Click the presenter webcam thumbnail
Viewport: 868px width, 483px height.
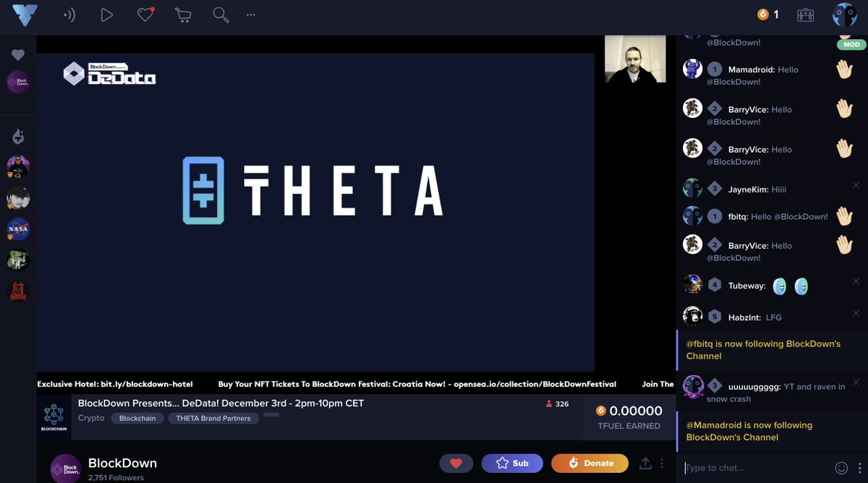click(x=635, y=59)
